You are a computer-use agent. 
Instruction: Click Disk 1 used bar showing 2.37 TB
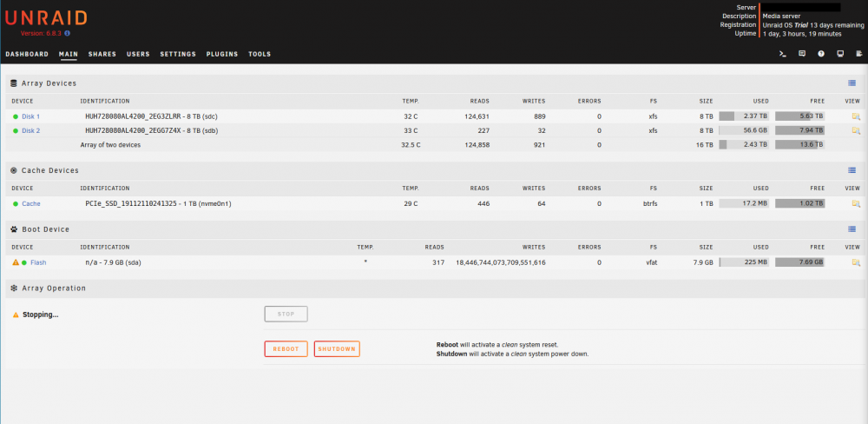tap(744, 116)
